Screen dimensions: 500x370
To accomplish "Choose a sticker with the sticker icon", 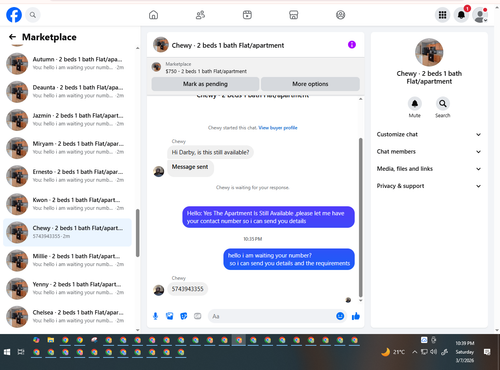I will (184, 316).
